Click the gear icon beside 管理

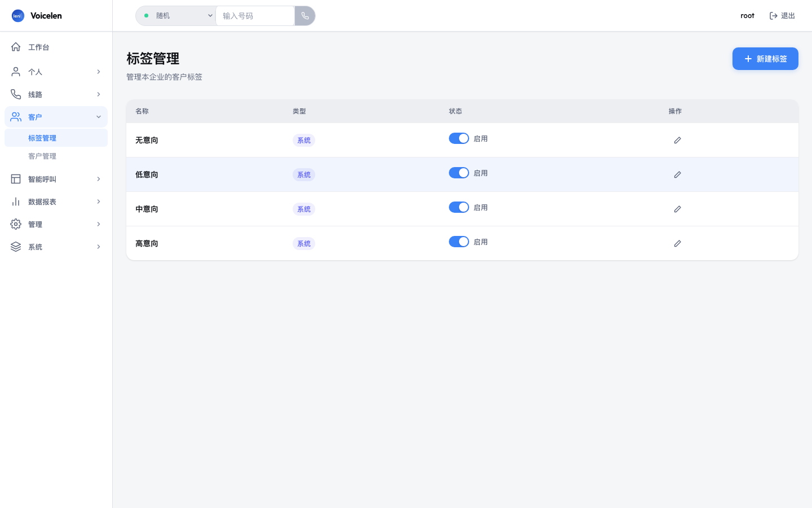coord(16,224)
